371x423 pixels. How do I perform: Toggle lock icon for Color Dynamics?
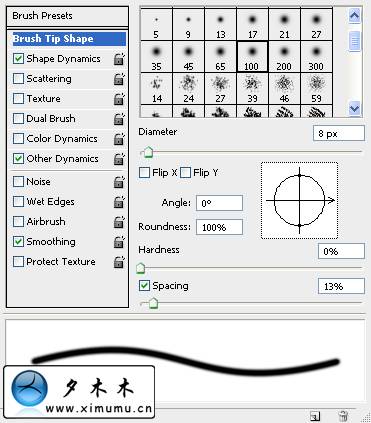[x=119, y=139]
